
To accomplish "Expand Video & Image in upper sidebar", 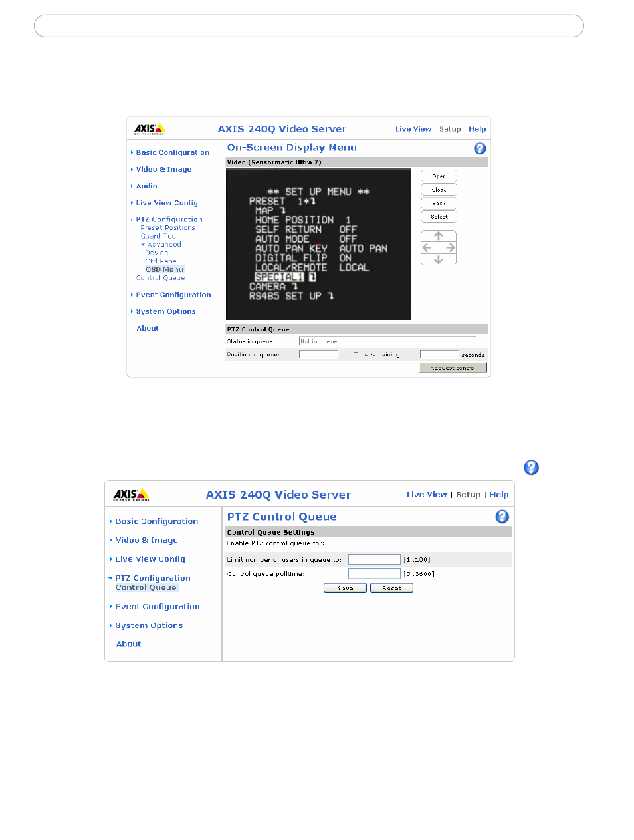I will click(163, 169).
